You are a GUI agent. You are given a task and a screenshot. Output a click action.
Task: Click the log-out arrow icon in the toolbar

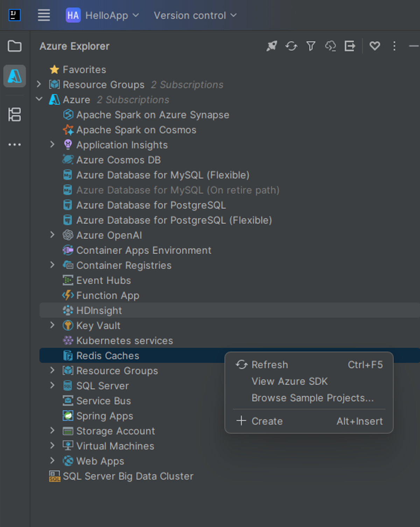click(x=349, y=46)
